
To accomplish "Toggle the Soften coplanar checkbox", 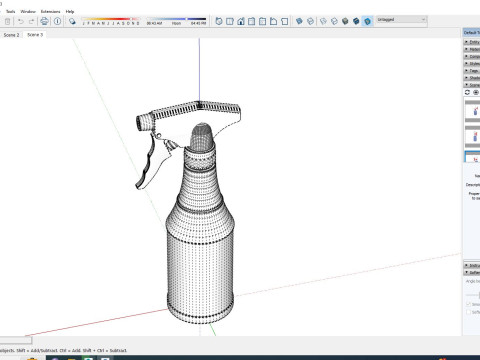I will coord(468,312).
